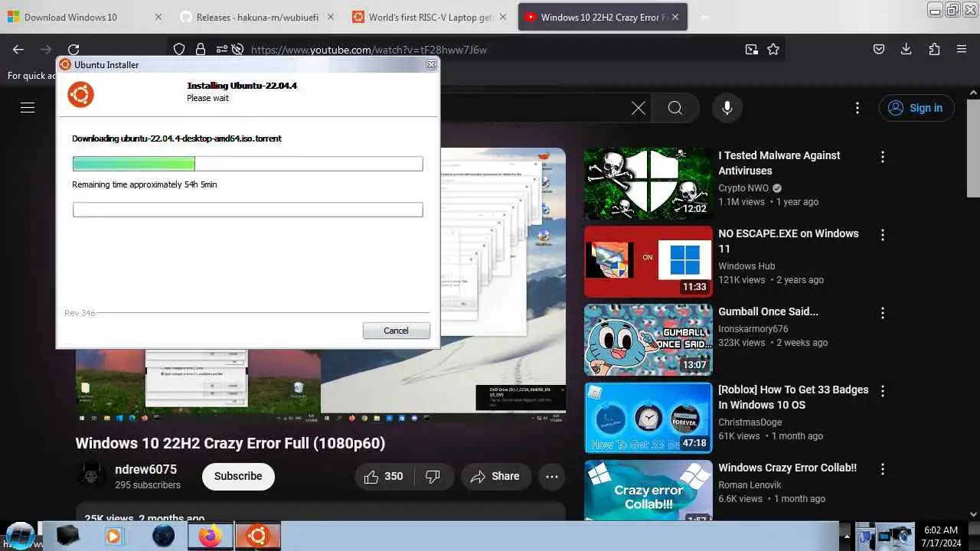
Task: Open ndrew6075 channel name link
Action: tap(145, 469)
